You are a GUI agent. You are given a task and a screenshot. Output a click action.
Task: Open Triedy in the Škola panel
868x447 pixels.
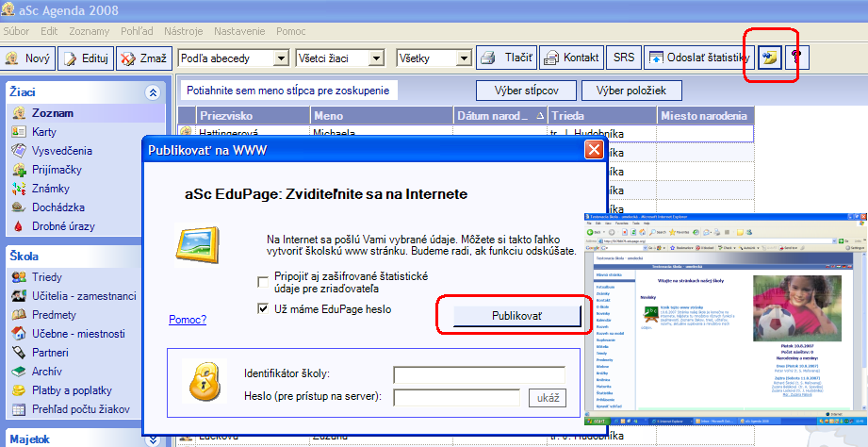tap(46, 277)
